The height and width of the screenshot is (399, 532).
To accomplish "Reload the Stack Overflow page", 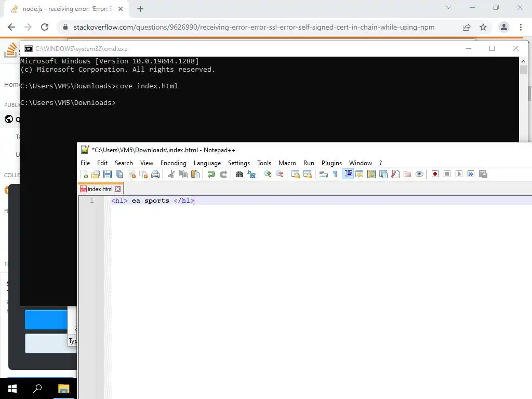I will [45, 27].
